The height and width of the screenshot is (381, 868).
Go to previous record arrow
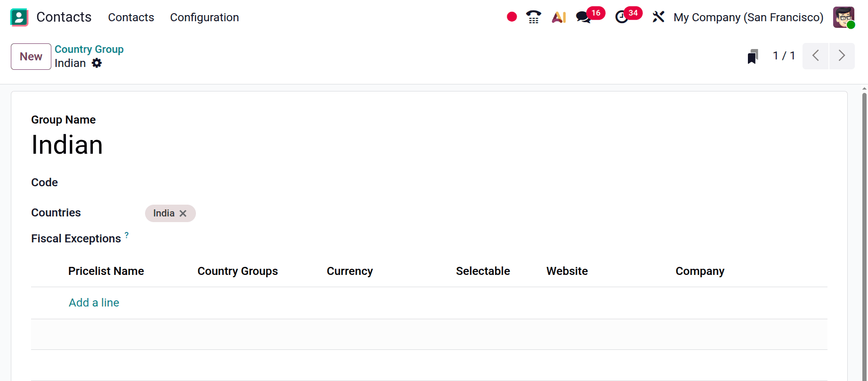coord(815,56)
